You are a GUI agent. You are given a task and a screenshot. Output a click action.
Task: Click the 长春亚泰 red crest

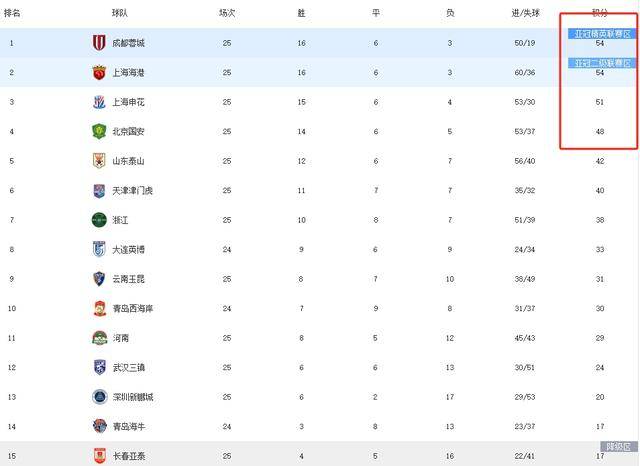(x=100, y=456)
